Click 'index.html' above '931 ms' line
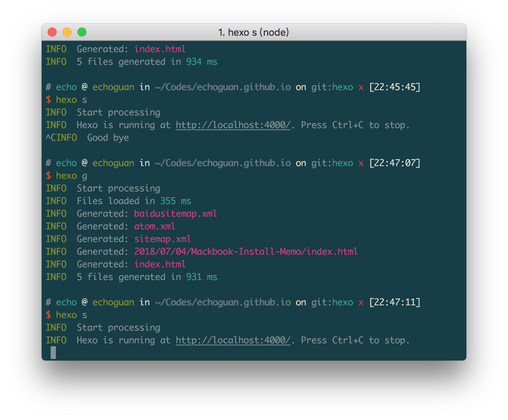The height and width of the screenshot is (420, 508). point(160,264)
